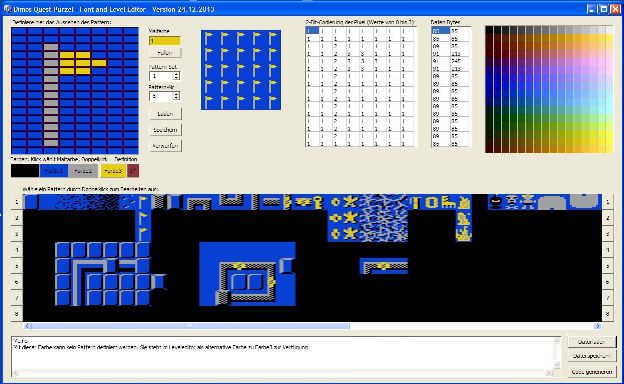Click the highlighted first Daten Bytes cell
Image resolution: width=624 pixels, height=384 pixels.
pos(441,31)
